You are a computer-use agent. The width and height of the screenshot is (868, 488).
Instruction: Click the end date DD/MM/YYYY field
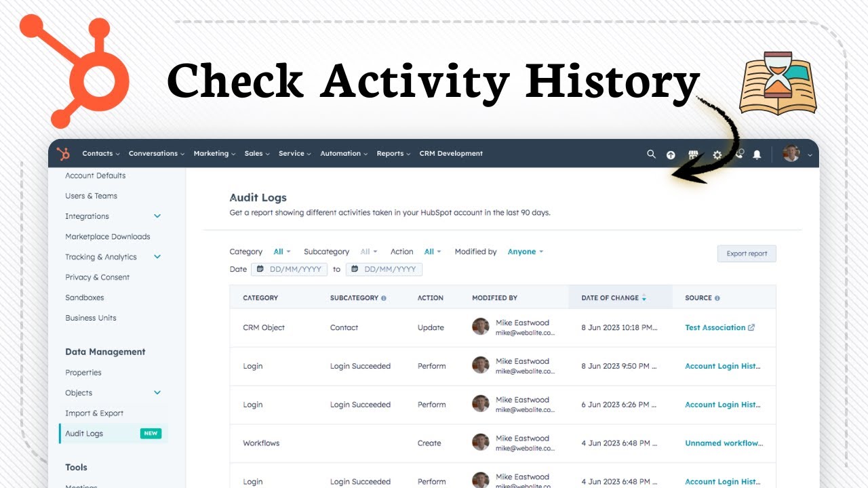click(384, 269)
